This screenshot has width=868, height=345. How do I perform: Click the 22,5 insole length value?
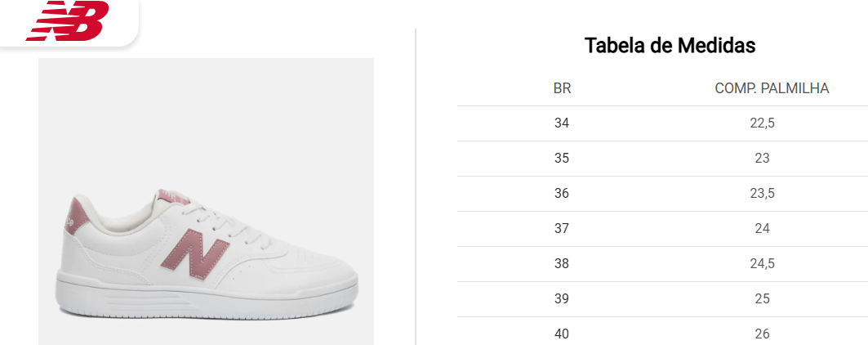click(762, 123)
